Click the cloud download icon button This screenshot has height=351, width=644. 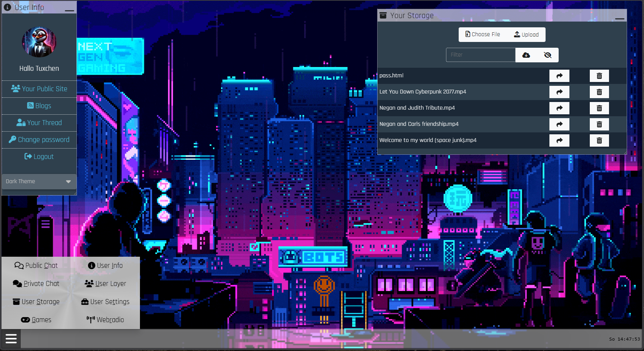526,55
